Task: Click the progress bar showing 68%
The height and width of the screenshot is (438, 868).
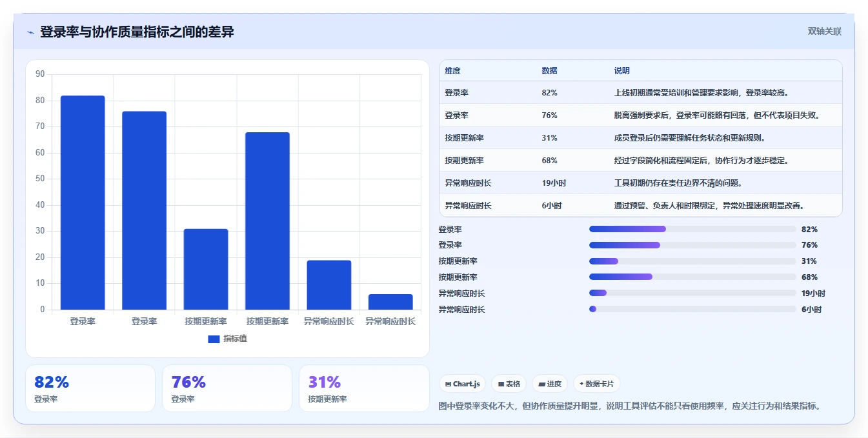Action: pyautogui.click(x=692, y=277)
